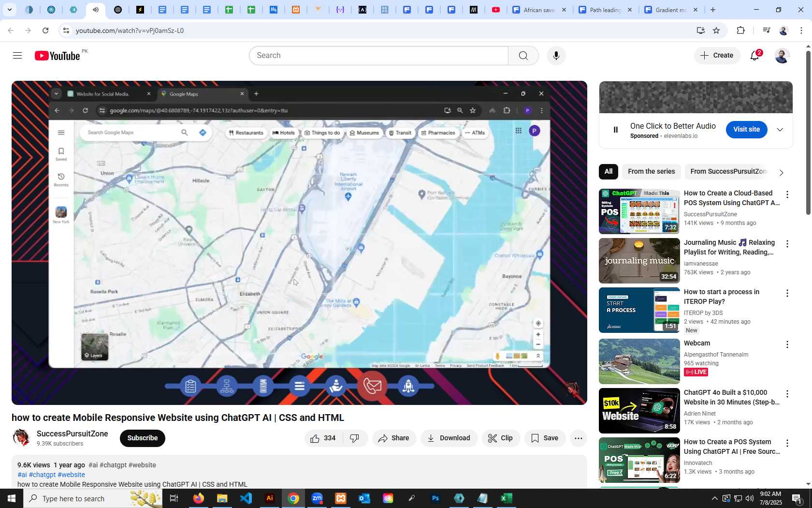This screenshot has height=508, width=812.
Task: Click the Share button
Action: [x=394, y=438]
